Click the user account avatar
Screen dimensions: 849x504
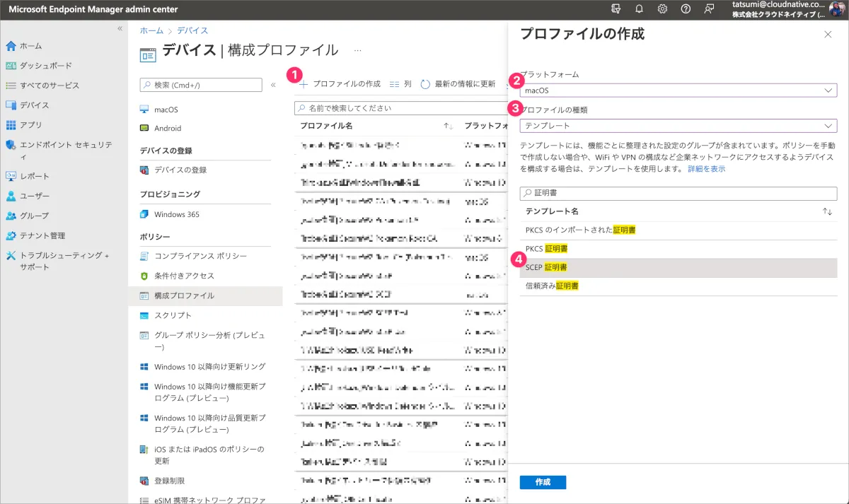[x=837, y=9]
